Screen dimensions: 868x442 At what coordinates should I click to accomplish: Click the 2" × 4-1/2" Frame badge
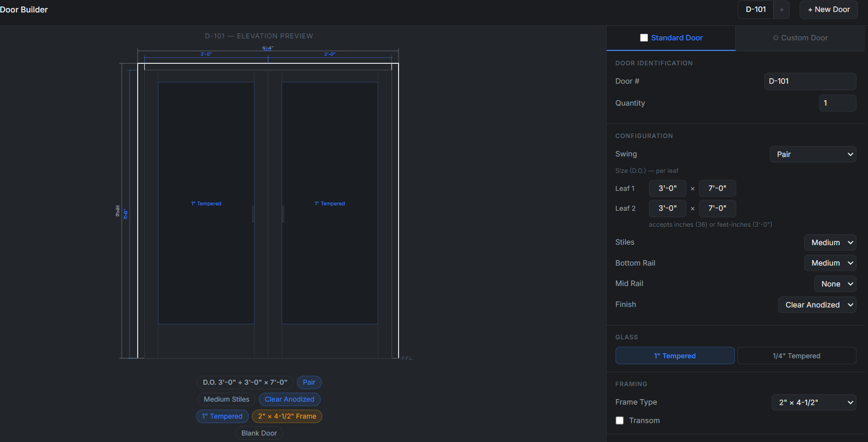(x=287, y=416)
